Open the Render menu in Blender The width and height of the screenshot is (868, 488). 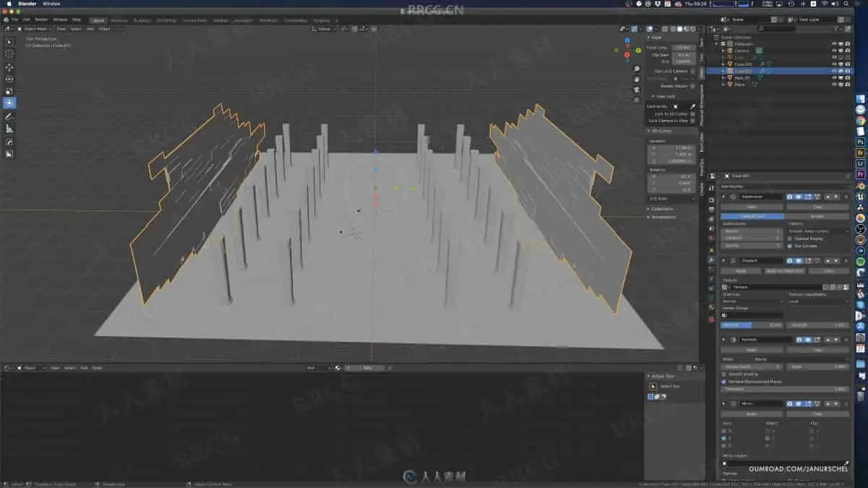point(41,20)
